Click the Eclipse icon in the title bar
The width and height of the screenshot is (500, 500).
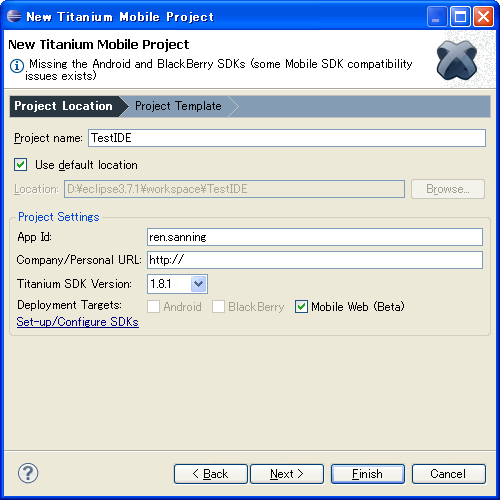[14, 16]
